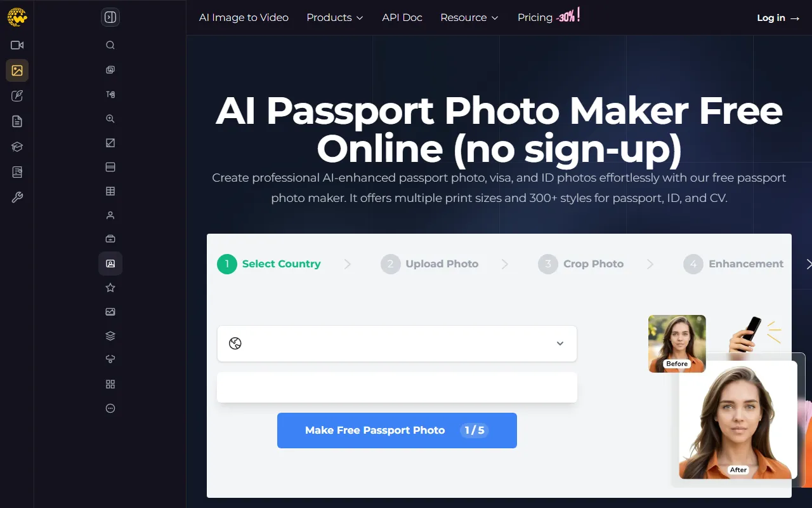Click the document icon in left sidebar
This screenshot has width=812, height=508.
point(17,121)
